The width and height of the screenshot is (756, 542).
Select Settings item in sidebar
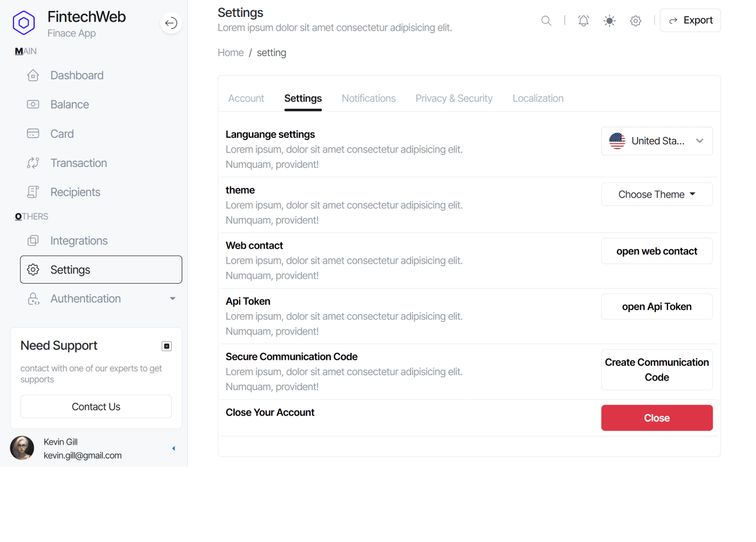[101, 270]
